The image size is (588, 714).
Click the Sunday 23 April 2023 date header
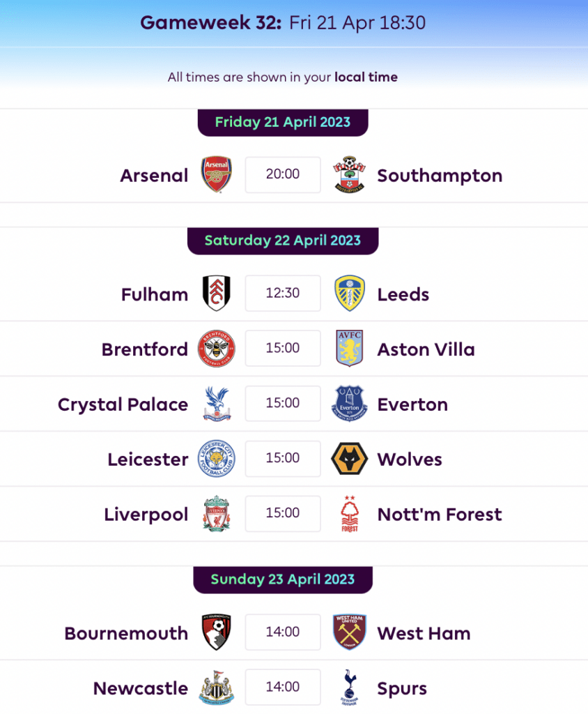point(283,579)
